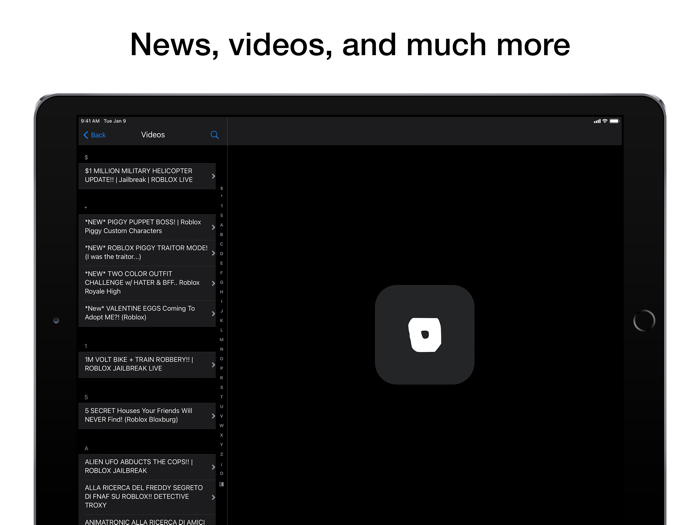Click chevron on 1M VOLT BIKE row
Image resolution: width=700 pixels, height=525 pixels.
coord(213,365)
